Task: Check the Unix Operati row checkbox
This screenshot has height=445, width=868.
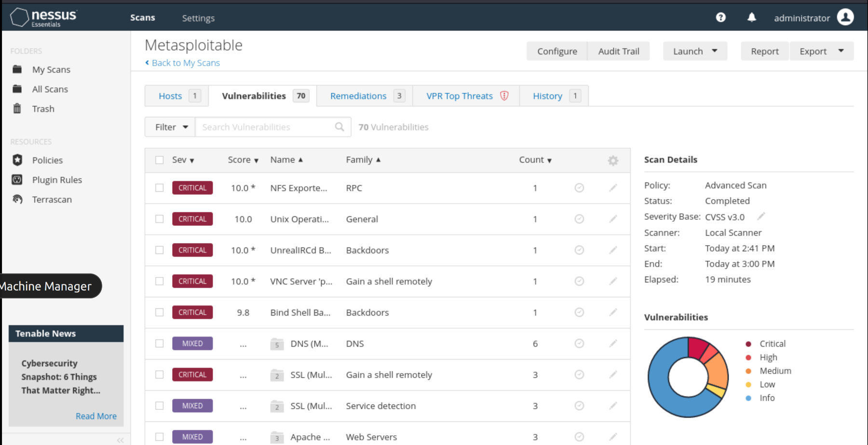Action: (x=160, y=219)
